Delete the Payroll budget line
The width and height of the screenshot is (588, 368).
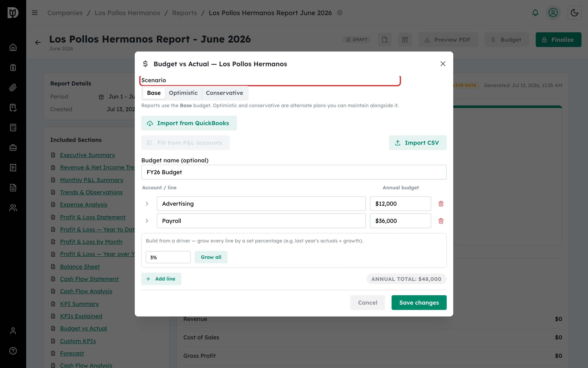(441, 221)
